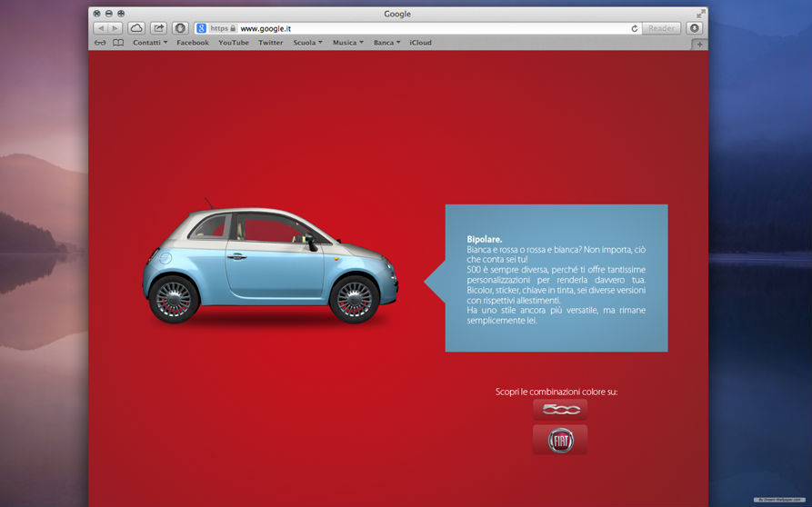Expand the Scuola bookmarks folder
This screenshot has width=812, height=507.
tap(307, 43)
